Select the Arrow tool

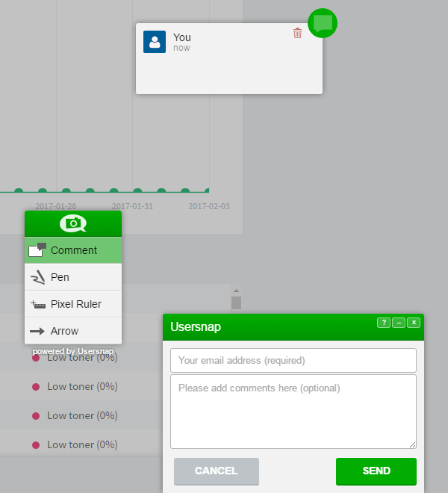pos(73,331)
